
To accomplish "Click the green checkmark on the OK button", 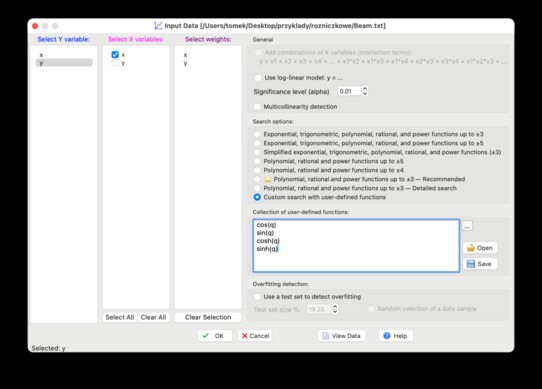I will (206, 336).
